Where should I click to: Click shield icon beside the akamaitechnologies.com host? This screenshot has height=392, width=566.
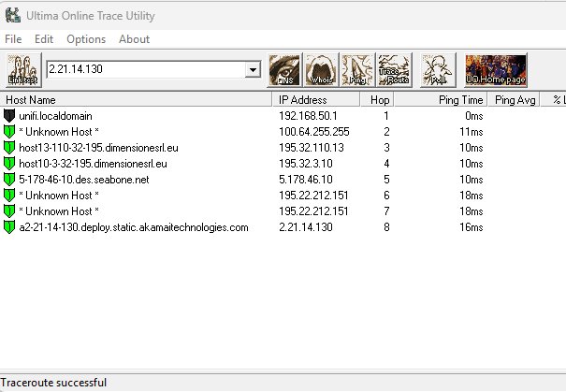tap(9, 227)
